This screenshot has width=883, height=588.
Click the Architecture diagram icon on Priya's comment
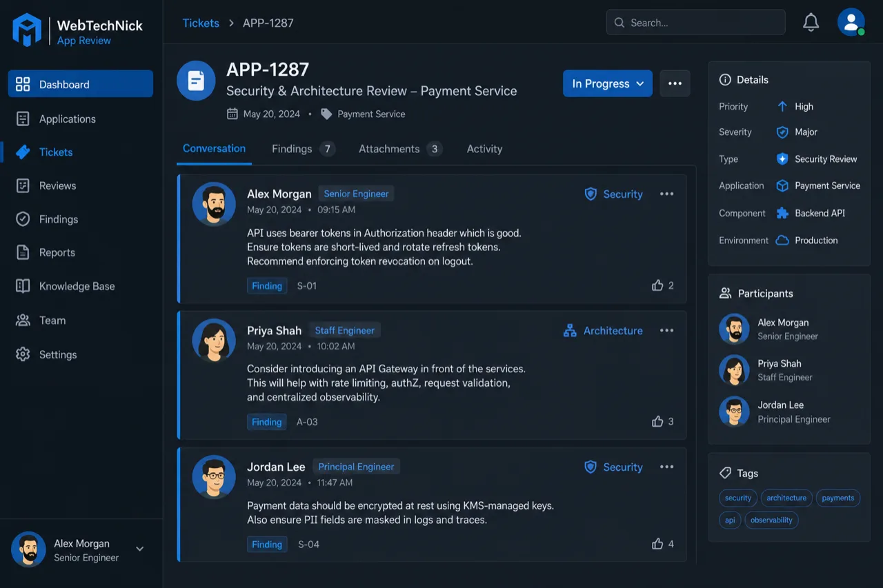[570, 331]
